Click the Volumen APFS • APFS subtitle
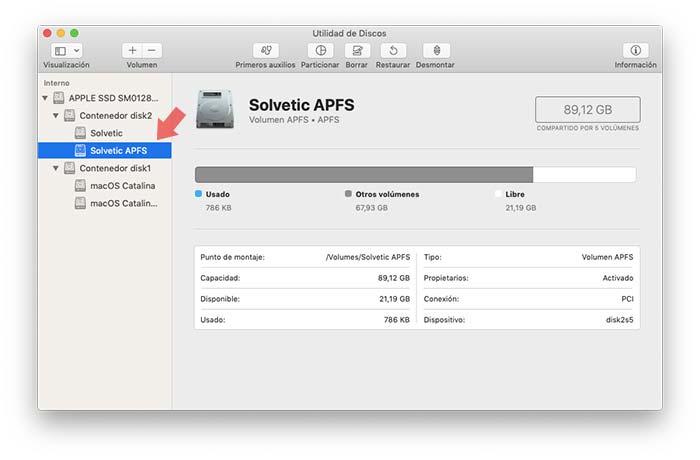The image size is (700, 460). tap(294, 120)
